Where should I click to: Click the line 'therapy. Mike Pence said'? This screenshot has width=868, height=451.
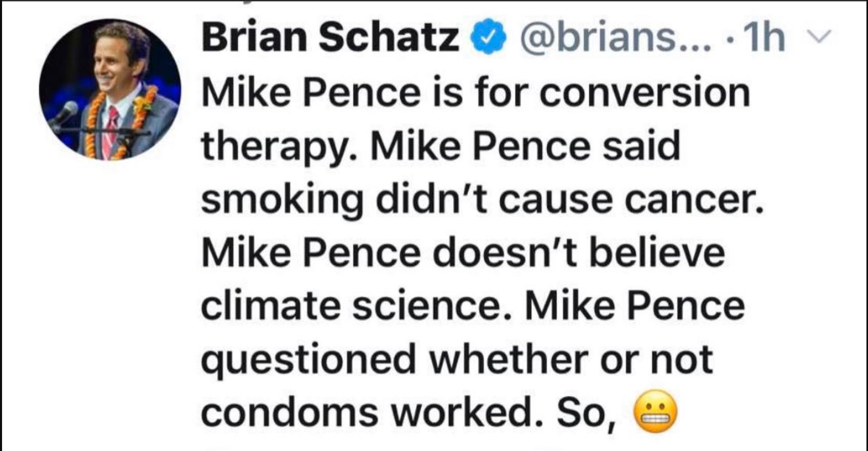coord(440,147)
